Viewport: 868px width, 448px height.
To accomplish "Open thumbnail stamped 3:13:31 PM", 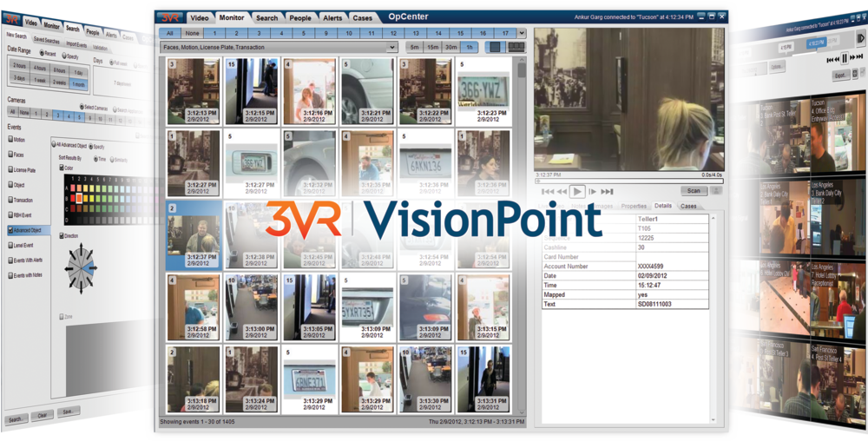I will coord(483,379).
